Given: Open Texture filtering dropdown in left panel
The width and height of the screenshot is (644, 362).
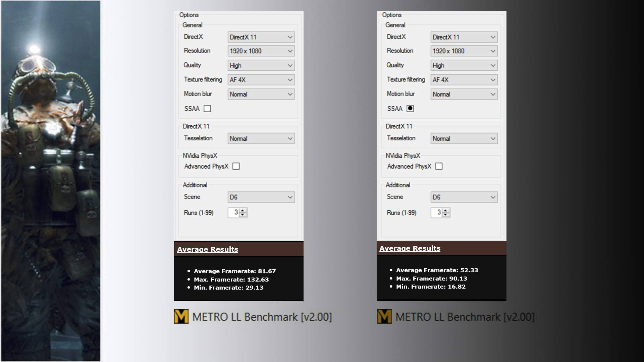Looking at the screenshot, I should pos(261,80).
